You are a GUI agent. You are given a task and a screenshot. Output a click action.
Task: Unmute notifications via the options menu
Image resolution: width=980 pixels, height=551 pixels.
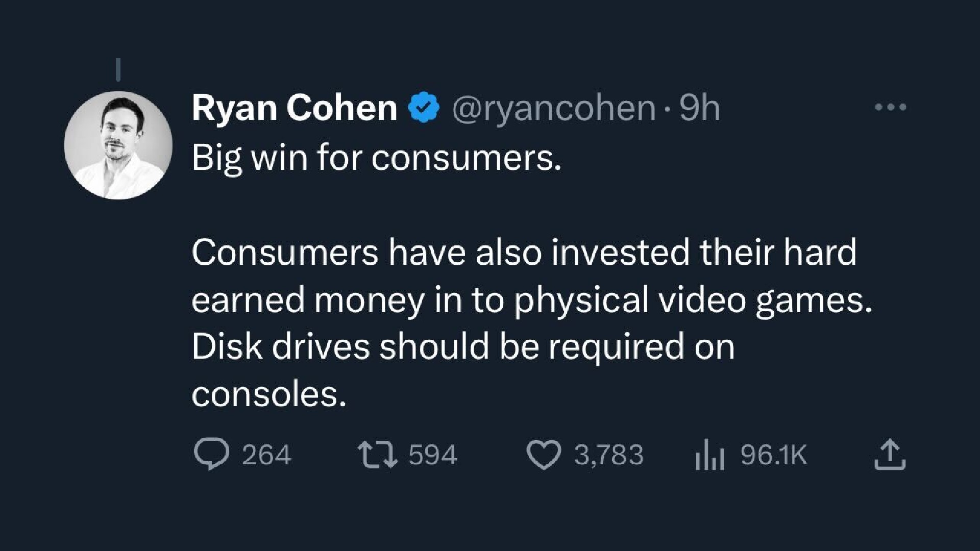(890, 107)
